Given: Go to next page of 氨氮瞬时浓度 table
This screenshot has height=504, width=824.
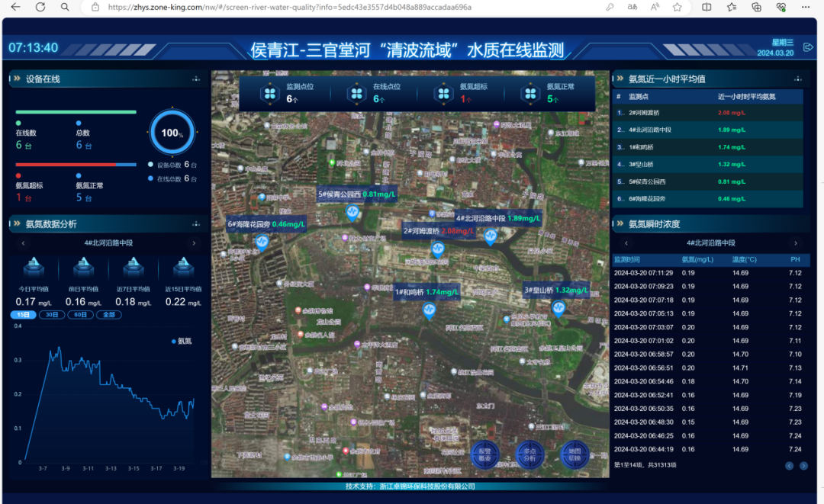Looking at the screenshot, I should (803, 466).
